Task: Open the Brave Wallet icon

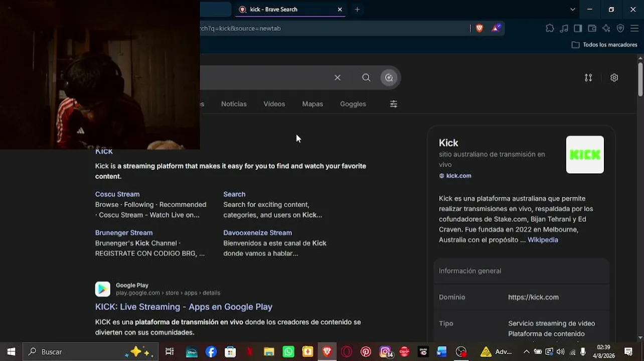Action: [592, 29]
